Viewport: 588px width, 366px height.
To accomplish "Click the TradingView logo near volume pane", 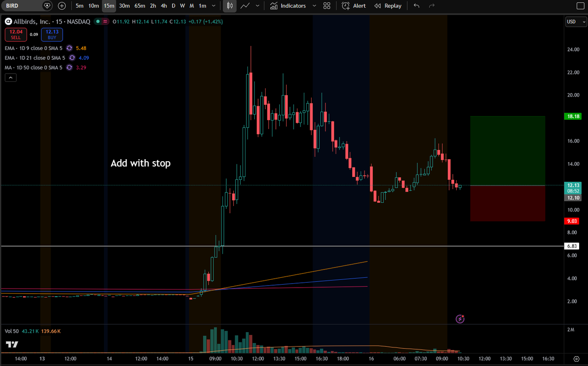I will 12,344.
